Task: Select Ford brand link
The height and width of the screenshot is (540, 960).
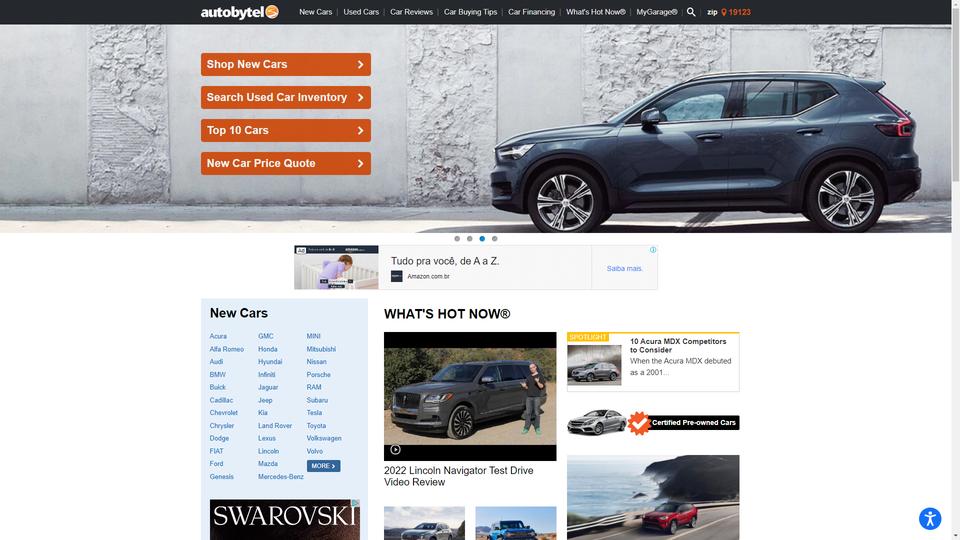Action: 216,464
